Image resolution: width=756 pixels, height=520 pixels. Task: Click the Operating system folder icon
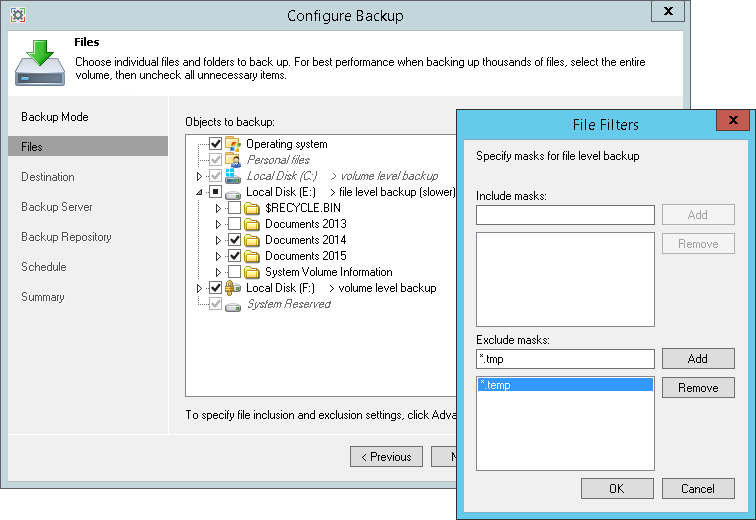[233, 144]
